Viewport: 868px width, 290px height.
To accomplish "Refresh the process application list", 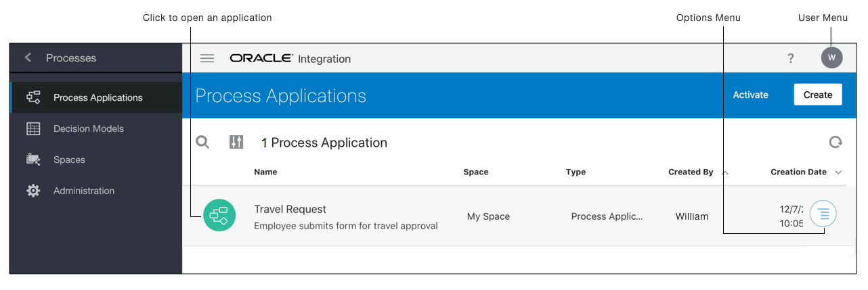I will click(x=836, y=142).
